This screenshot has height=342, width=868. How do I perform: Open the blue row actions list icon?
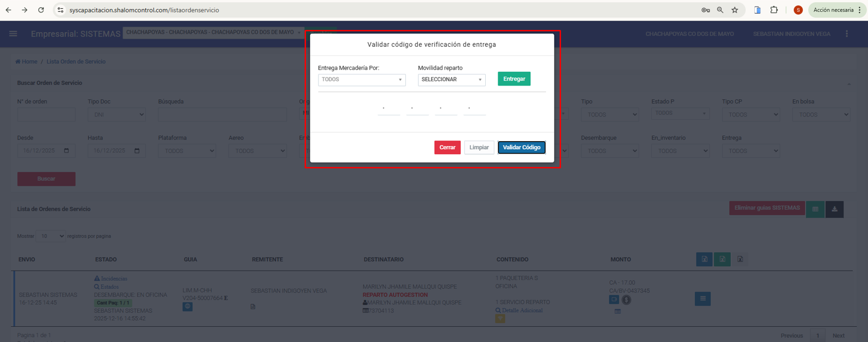[x=702, y=298]
